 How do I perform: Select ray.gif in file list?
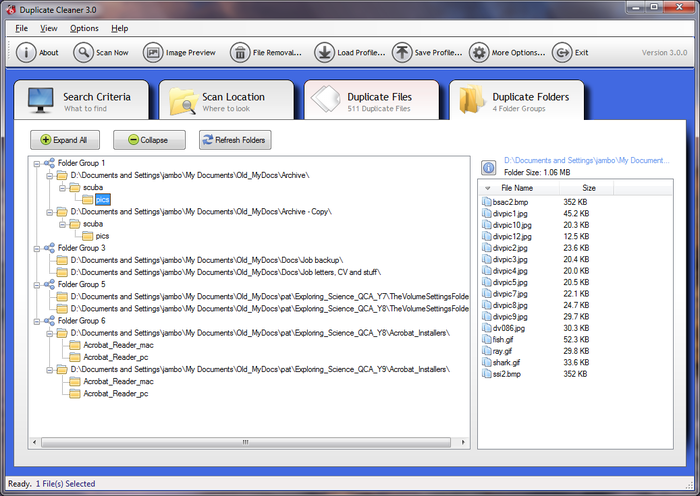pos(502,351)
